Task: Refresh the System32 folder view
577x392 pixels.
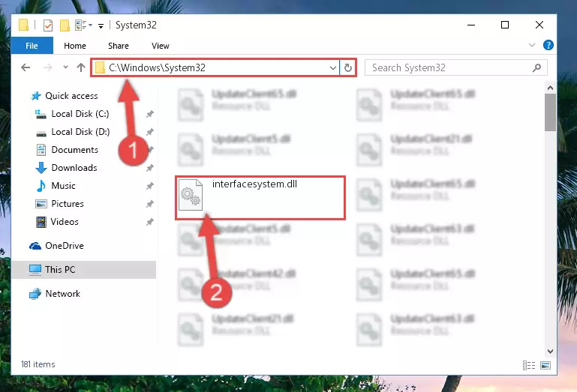Action: pyautogui.click(x=347, y=67)
